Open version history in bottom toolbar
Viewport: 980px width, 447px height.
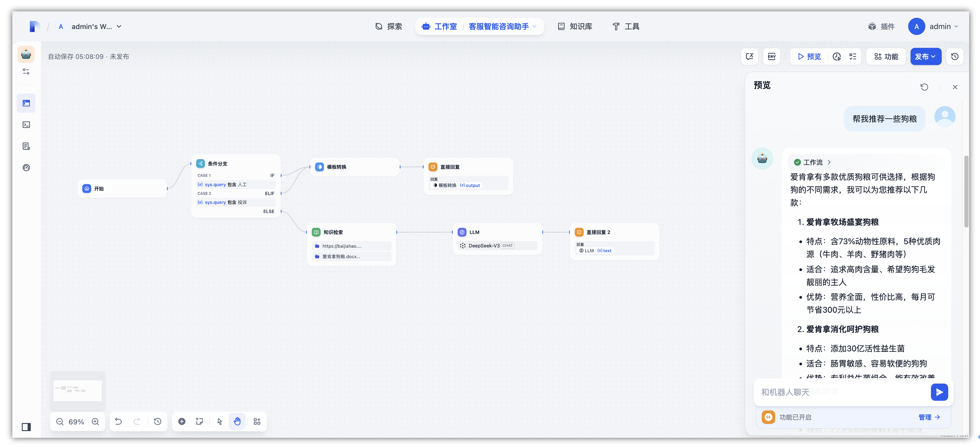point(158,421)
